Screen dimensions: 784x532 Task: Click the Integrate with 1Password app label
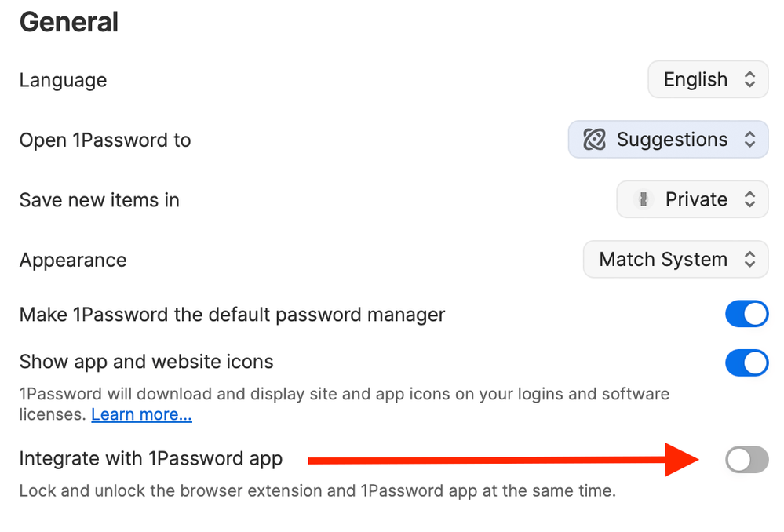(151, 458)
